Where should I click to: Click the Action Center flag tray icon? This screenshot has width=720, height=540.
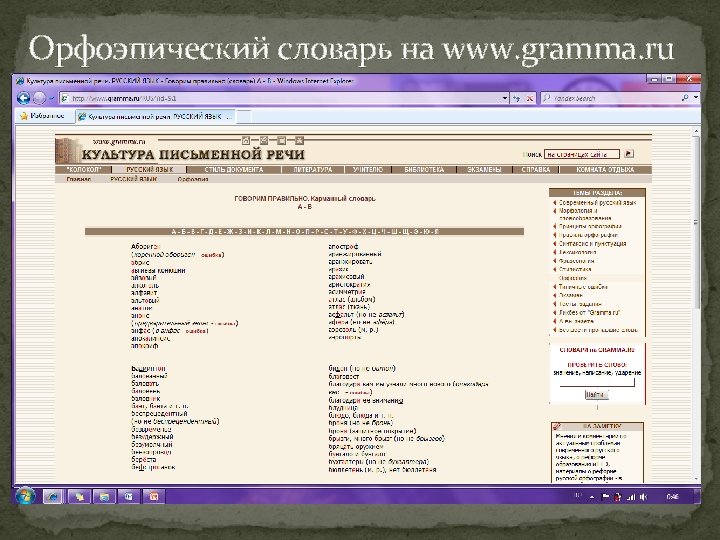(x=605, y=496)
